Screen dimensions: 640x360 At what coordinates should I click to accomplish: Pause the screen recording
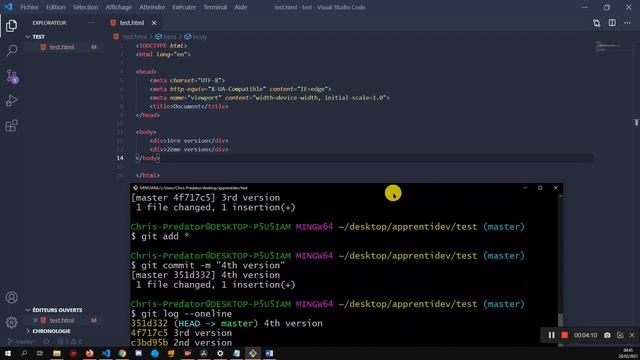pyautogui.click(x=551, y=335)
